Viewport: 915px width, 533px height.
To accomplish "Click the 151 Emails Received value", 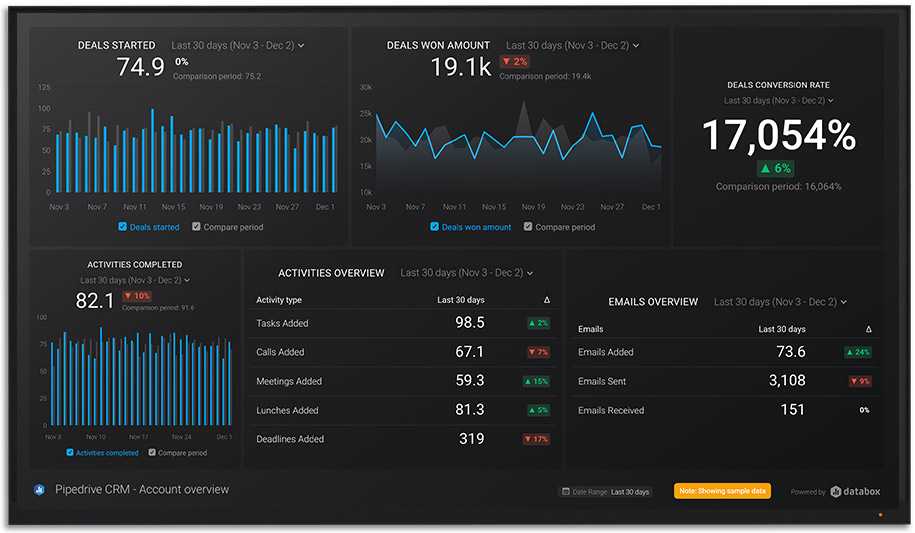I will coord(792,410).
